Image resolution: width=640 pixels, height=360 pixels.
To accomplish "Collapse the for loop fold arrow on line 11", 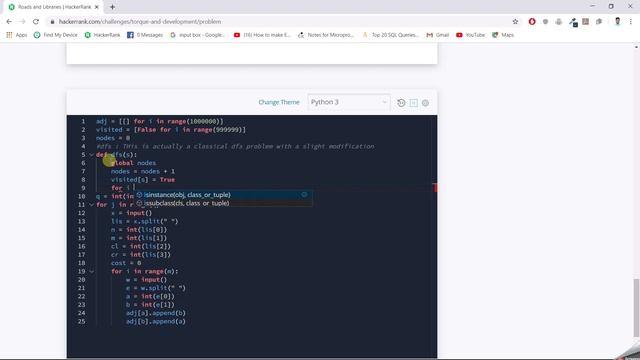I will point(91,204).
